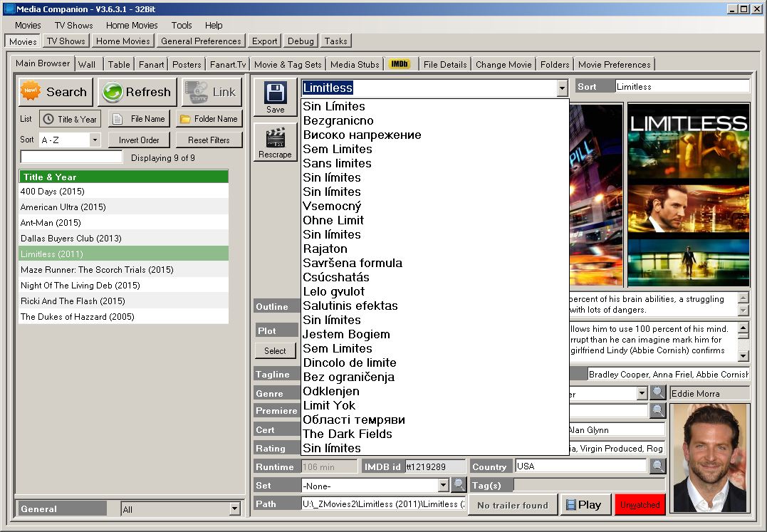Click the film icon on Play button
This screenshot has height=532, width=767.
(x=570, y=505)
